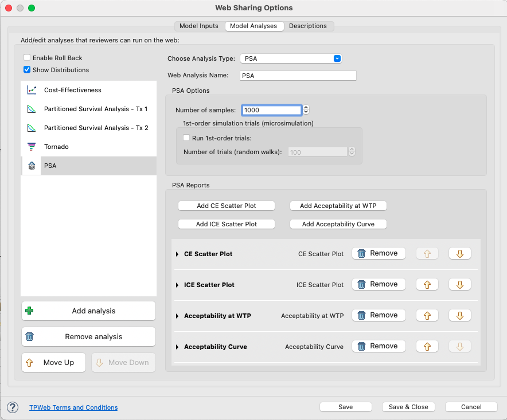Move Acceptability Curve report up
Image resolution: width=507 pixels, height=420 pixels.
click(x=427, y=346)
